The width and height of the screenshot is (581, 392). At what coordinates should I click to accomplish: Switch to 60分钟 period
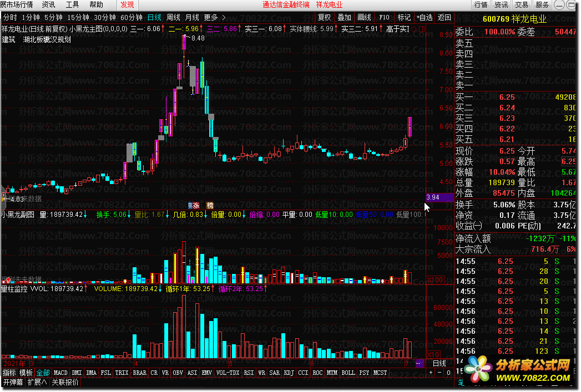pyautogui.click(x=132, y=17)
